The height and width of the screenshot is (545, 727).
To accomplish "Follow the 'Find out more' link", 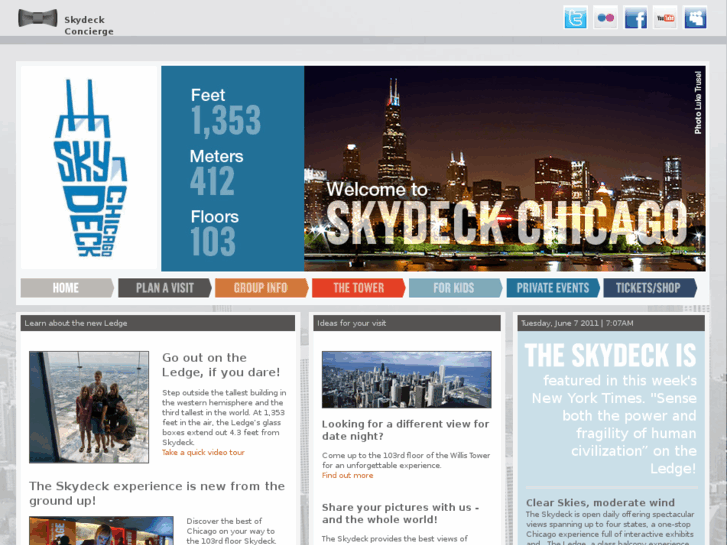I will 347,475.
